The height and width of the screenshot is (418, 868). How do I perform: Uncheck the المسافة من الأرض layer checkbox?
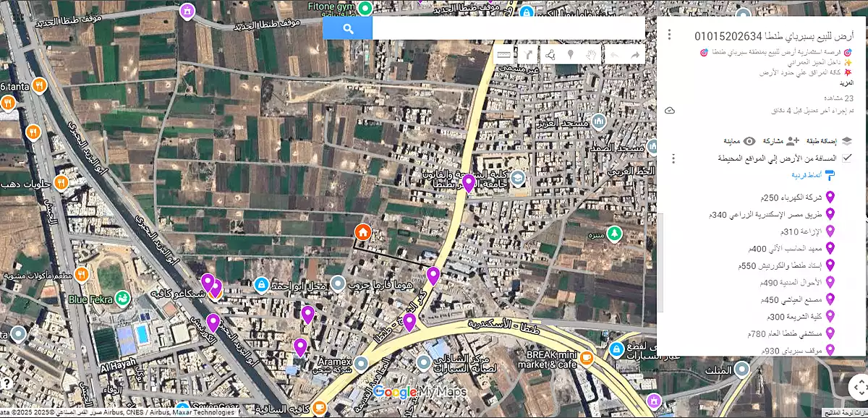point(847,158)
